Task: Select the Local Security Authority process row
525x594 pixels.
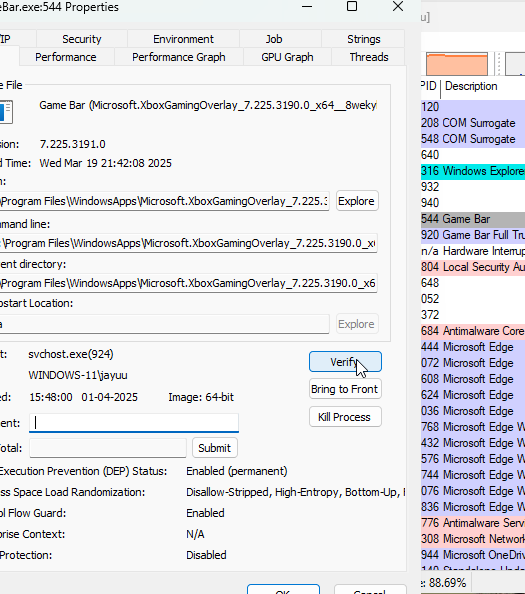Action: 473,267
